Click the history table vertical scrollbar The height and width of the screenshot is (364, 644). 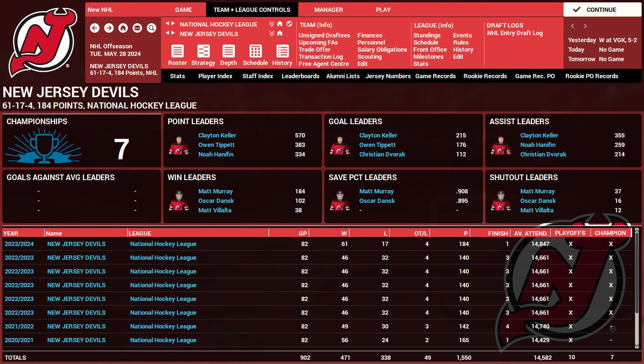637,289
